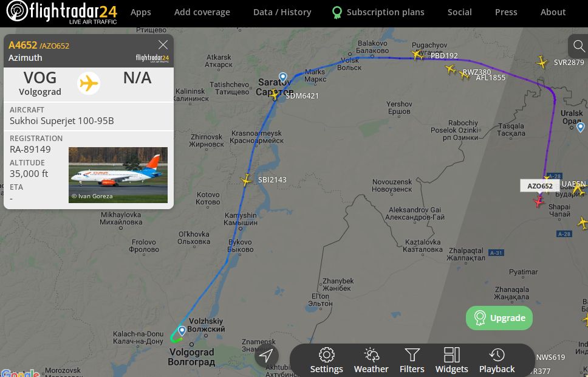The width and height of the screenshot is (588, 377).
Task: Open the Filters funnel tool
Action: [x=412, y=361]
